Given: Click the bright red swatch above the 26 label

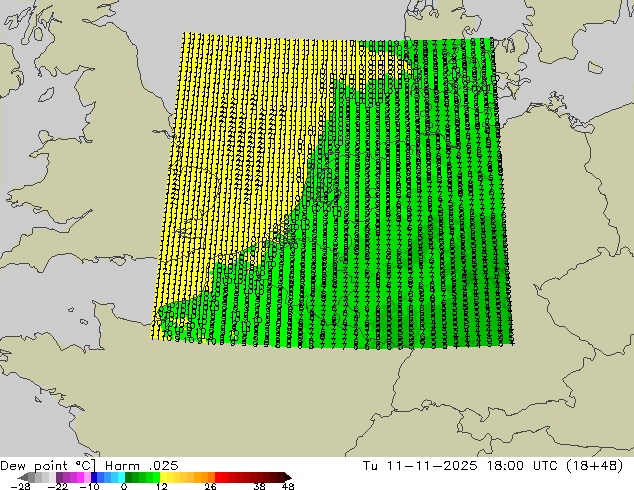Looking at the screenshot, I should click(218, 477).
